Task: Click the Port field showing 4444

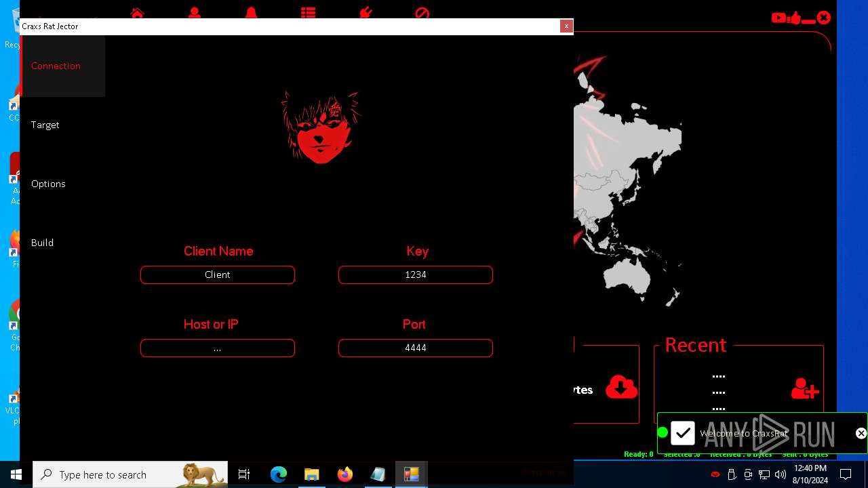Action: click(416, 348)
